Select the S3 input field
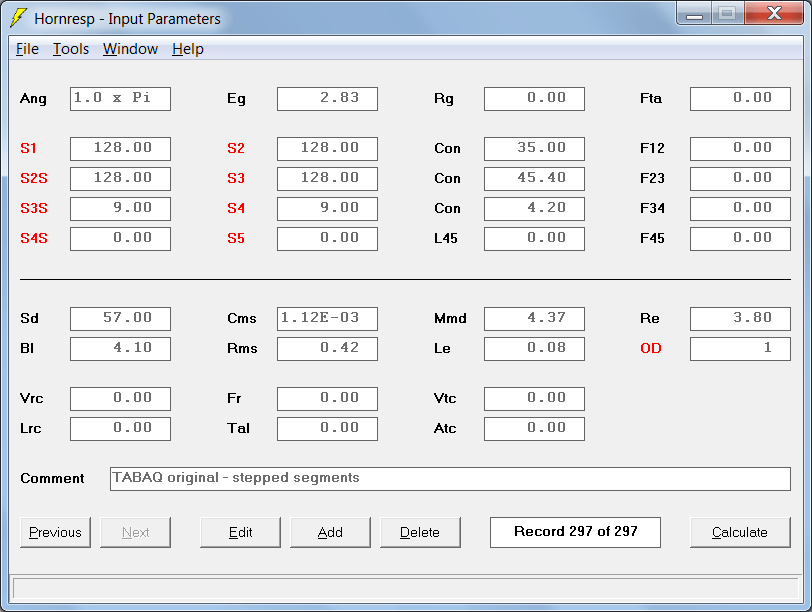 point(327,179)
